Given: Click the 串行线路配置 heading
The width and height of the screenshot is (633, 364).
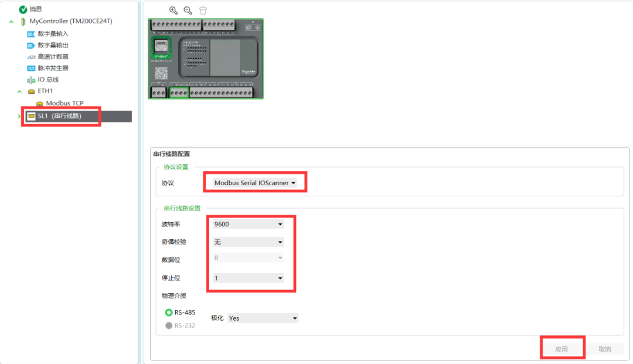Looking at the screenshot, I should pyautogui.click(x=172, y=154).
